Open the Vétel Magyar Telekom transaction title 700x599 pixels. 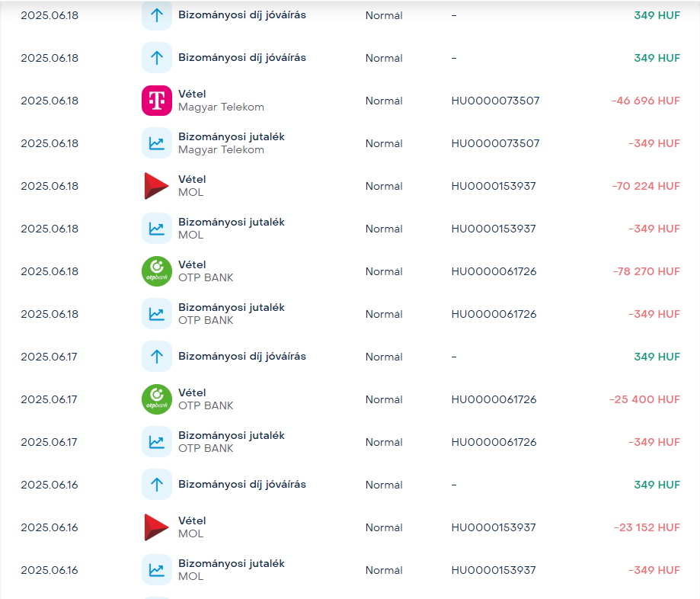(x=192, y=94)
